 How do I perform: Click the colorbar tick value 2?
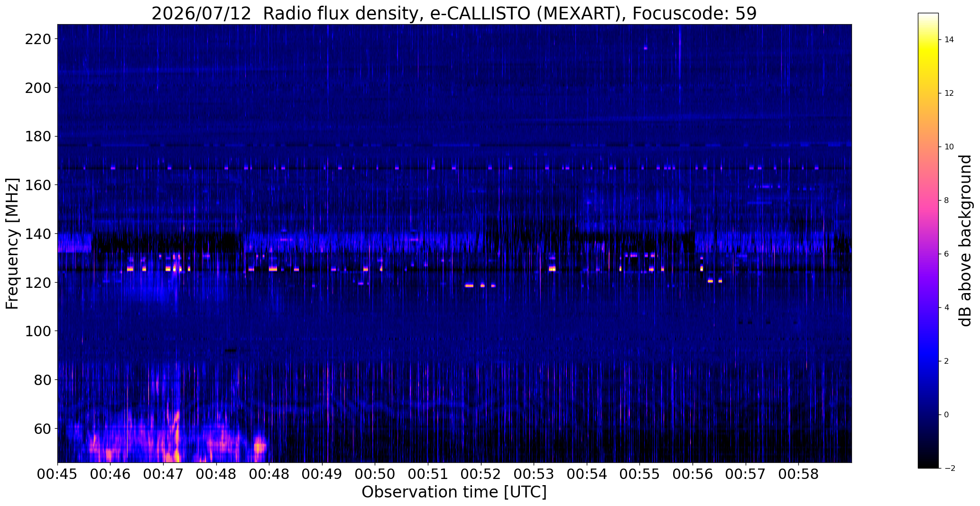pyautogui.click(x=947, y=361)
